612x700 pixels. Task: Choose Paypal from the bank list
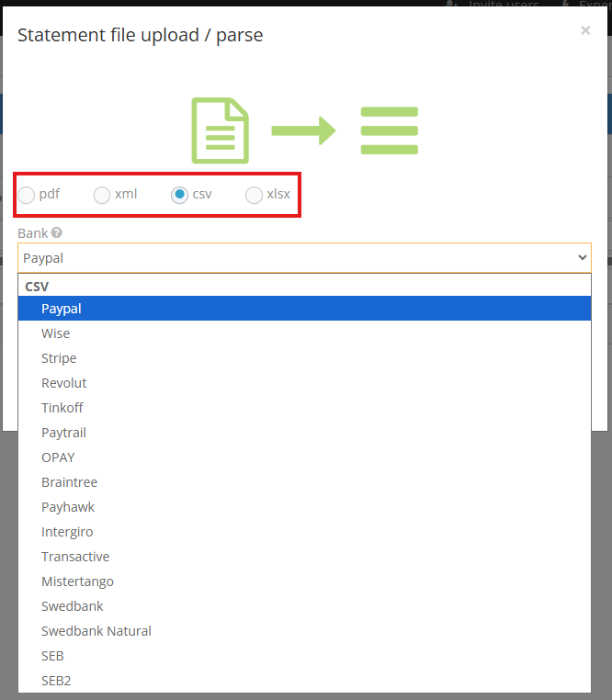[305, 309]
